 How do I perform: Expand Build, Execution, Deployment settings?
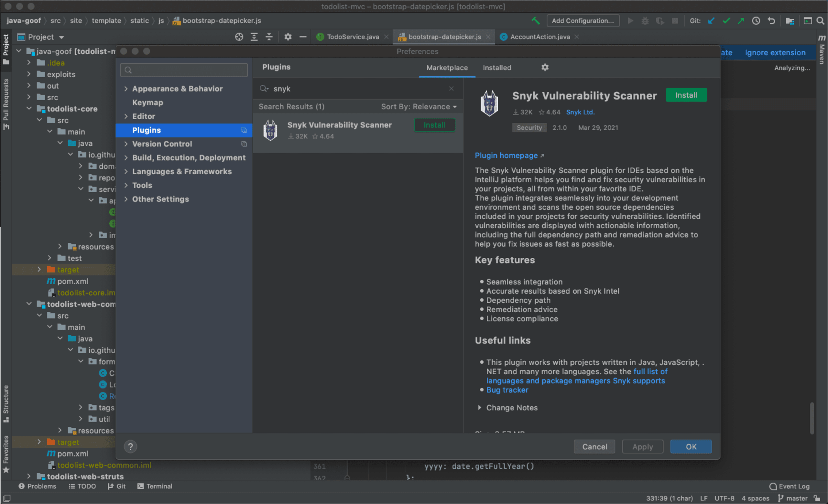click(126, 157)
